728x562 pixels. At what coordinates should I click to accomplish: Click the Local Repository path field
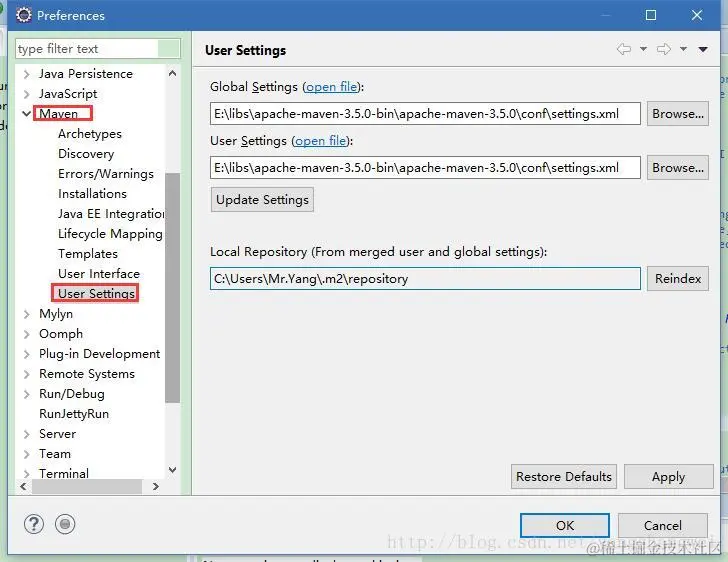[x=425, y=279]
